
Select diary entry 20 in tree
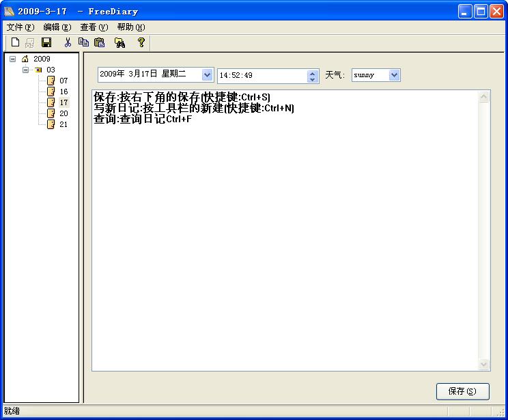coord(63,113)
